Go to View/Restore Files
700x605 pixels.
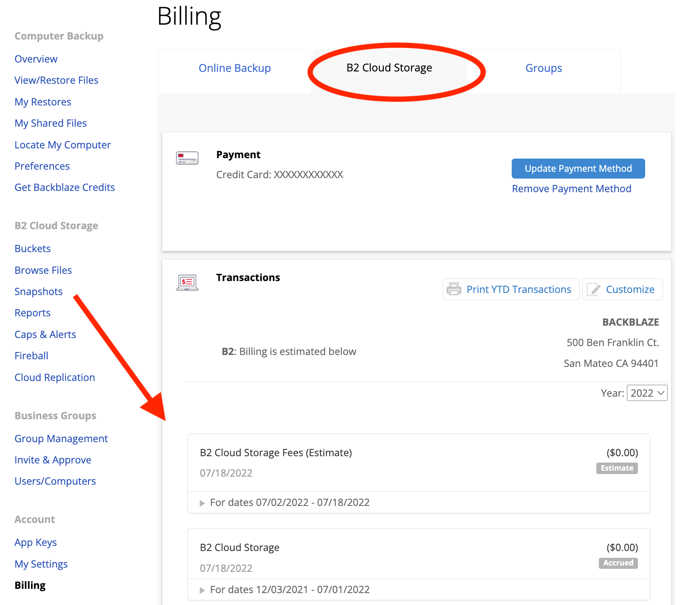(57, 80)
